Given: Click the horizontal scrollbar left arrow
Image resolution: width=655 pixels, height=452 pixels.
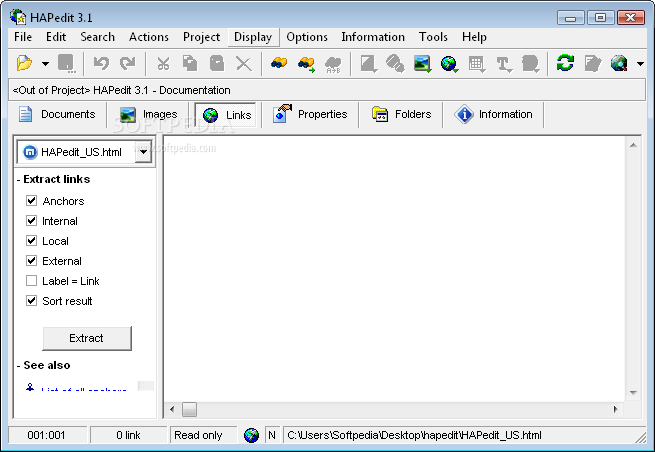Looking at the screenshot, I should pos(172,409).
